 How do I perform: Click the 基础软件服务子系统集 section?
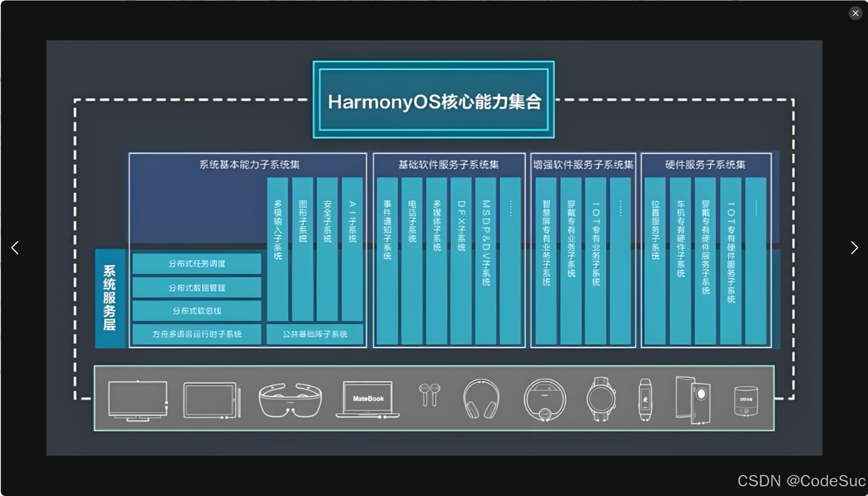[449, 165]
